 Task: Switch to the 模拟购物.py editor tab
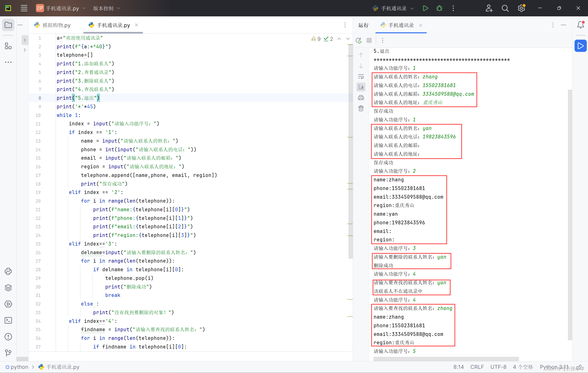(56, 25)
